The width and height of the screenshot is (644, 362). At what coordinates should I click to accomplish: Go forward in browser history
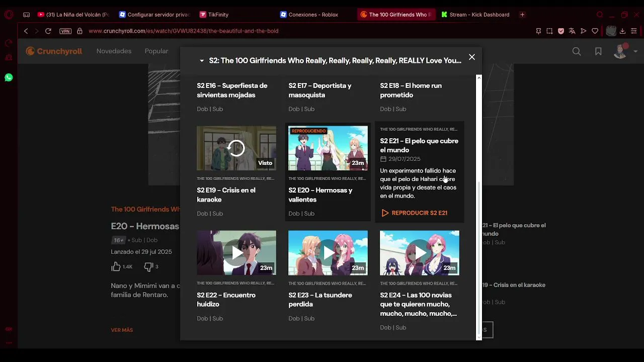pos(37,31)
